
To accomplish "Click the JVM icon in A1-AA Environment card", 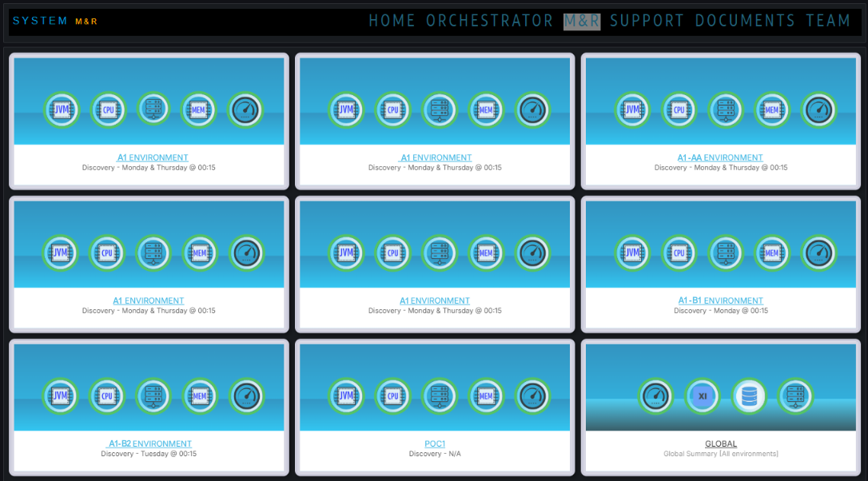I will (632, 109).
